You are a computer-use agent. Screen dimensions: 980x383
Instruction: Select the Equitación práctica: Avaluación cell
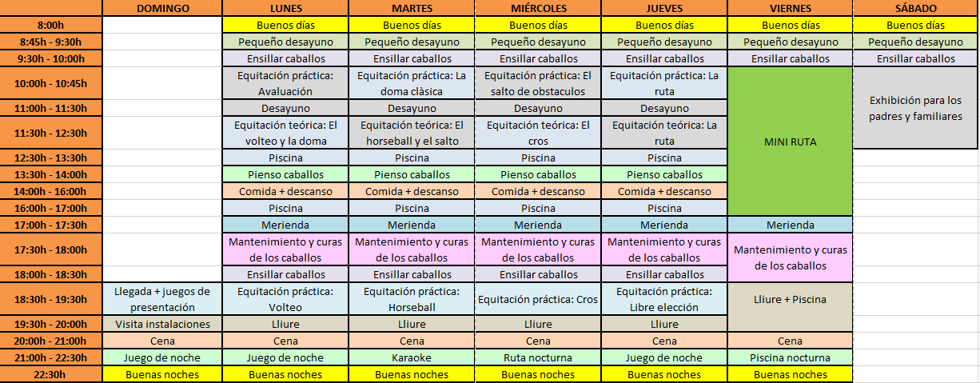pyautogui.click(x=285, y=83)
